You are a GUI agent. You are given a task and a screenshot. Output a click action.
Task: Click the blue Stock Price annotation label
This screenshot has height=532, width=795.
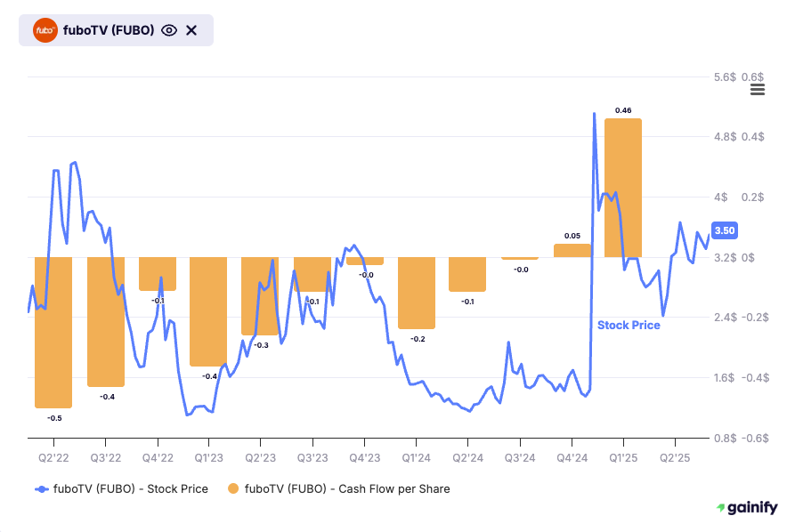click(629, 326)
